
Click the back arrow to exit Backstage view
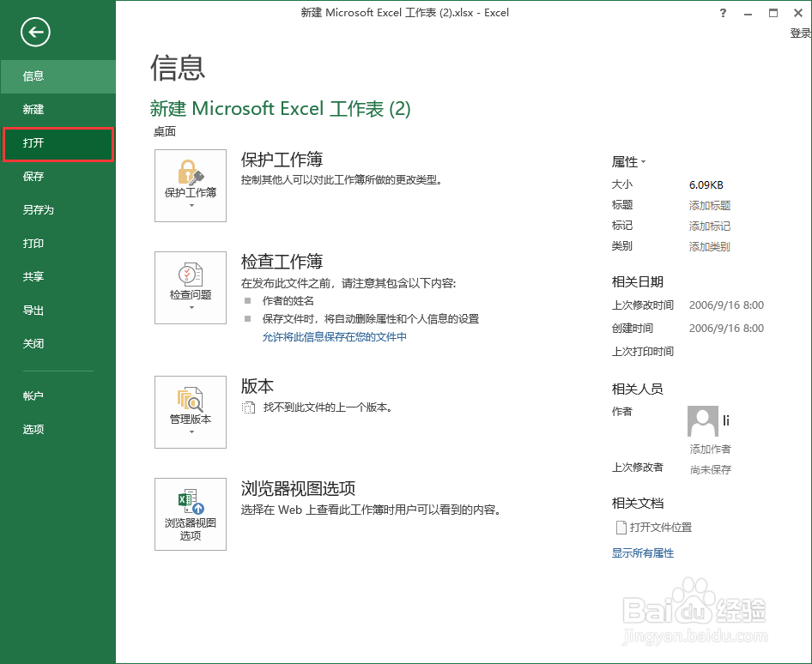point(34,32)
